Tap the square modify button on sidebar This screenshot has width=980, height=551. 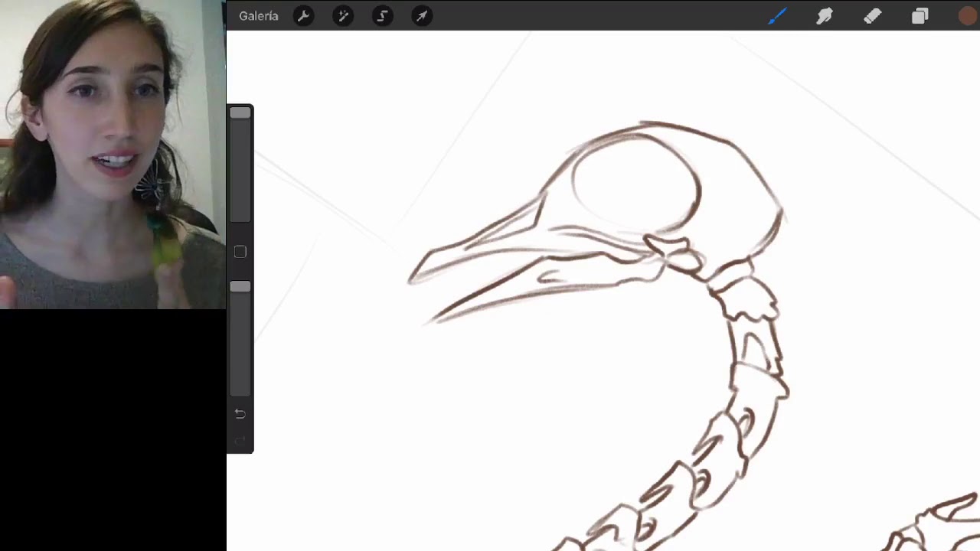[240, 252]
